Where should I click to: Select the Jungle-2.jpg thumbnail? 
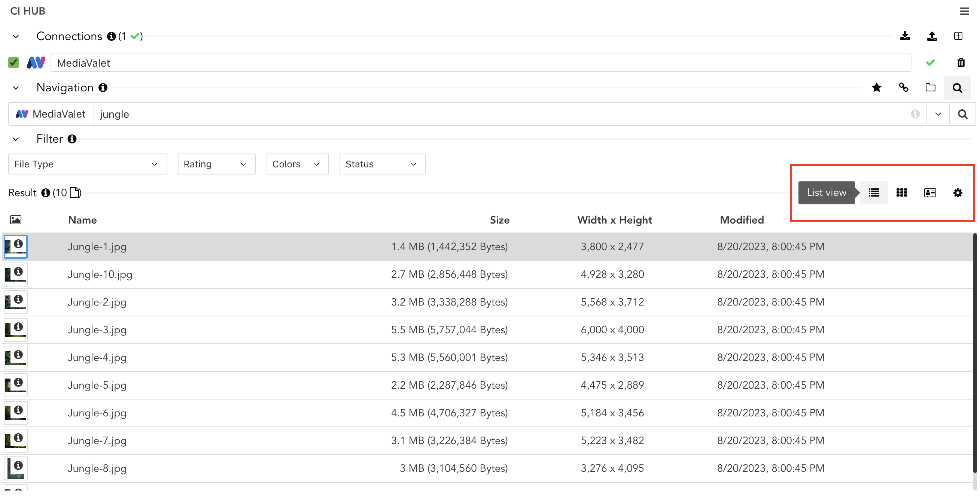pos(16,302)
